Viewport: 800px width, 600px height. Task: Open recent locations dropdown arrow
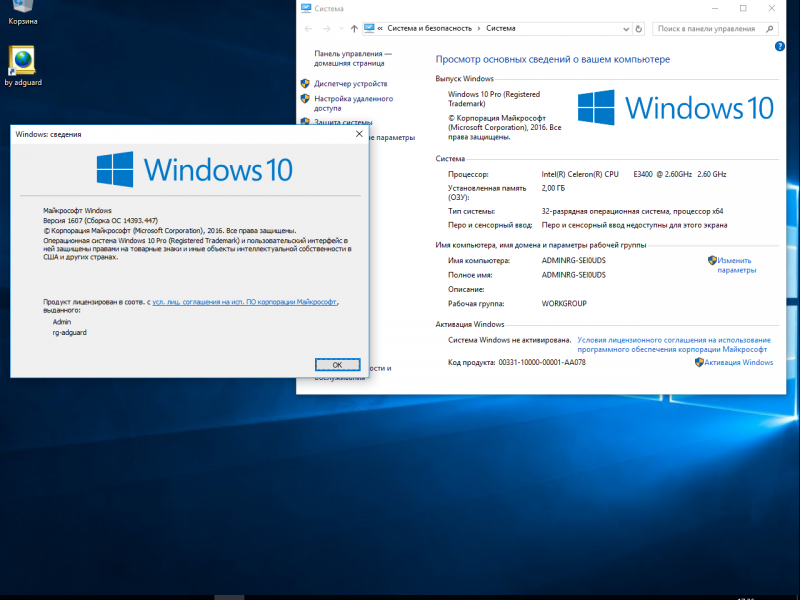(x=341, y=29)
